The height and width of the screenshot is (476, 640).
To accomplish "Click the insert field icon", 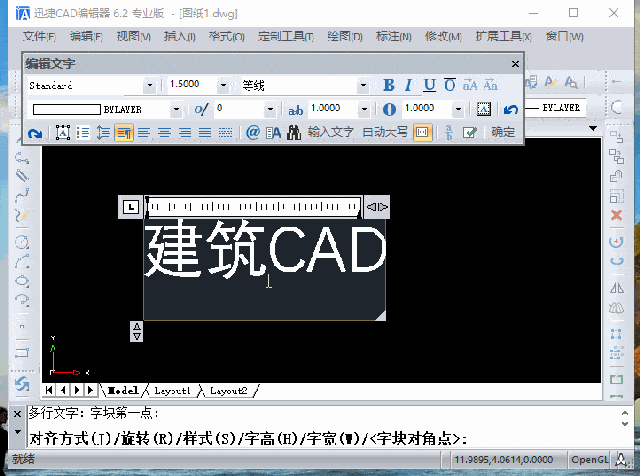I will tap(273, 132).
